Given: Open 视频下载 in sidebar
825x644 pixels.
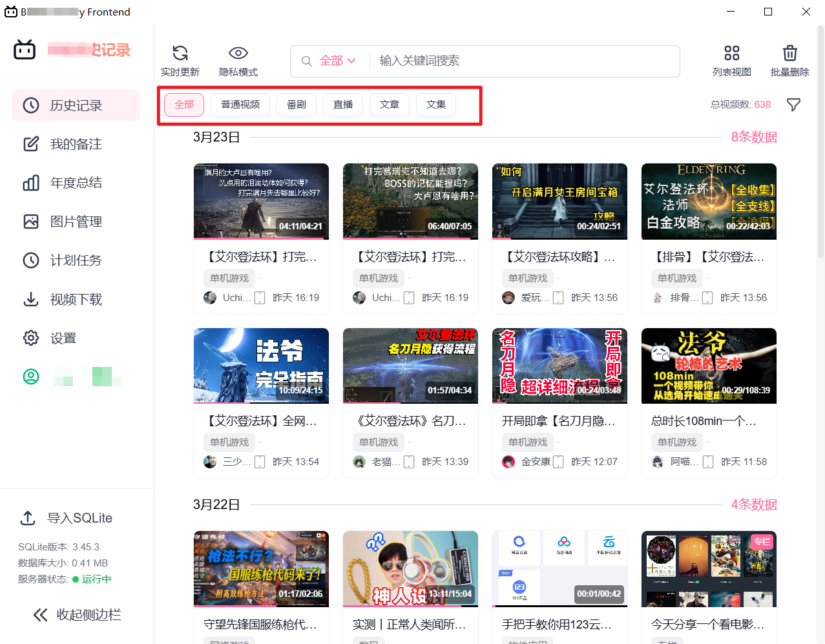Looking at the screenshot, I should tap(76, 299).
